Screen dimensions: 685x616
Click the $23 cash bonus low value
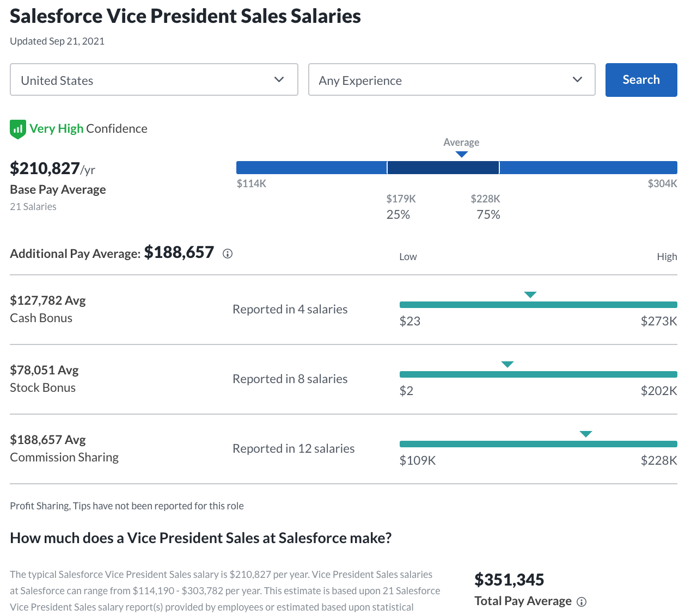(410, 321)
